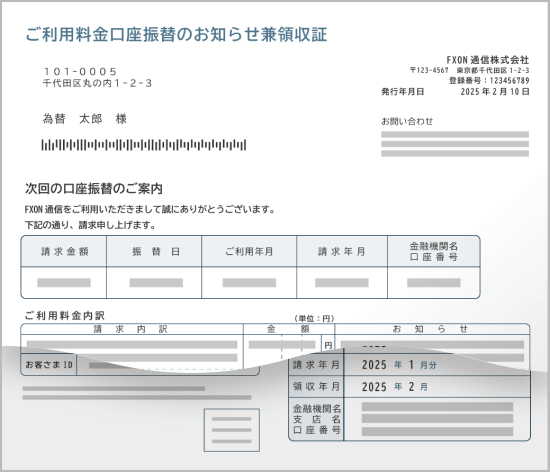Click the 振替日 column header
The width and height of the screenshot is (550, 472).
coord(154,251)
